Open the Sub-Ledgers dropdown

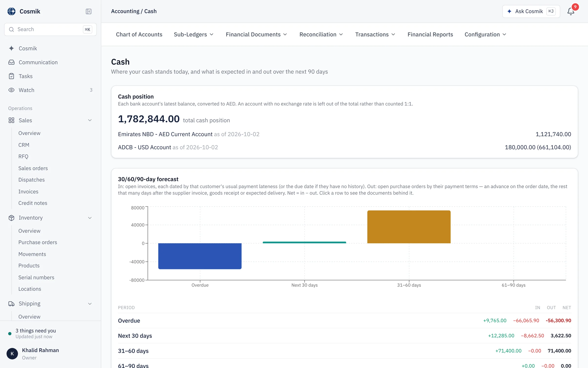click(194, 35)
